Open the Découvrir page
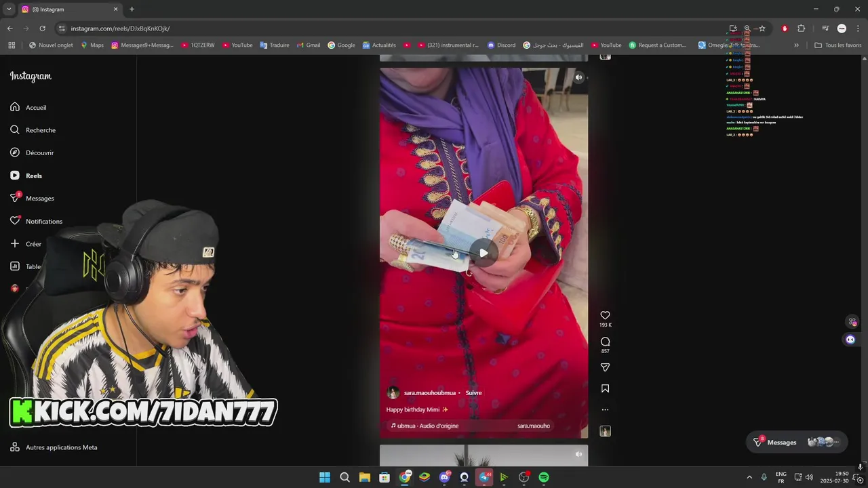The width and height of the screenshot is (868, 488). [x=32, y=152]
